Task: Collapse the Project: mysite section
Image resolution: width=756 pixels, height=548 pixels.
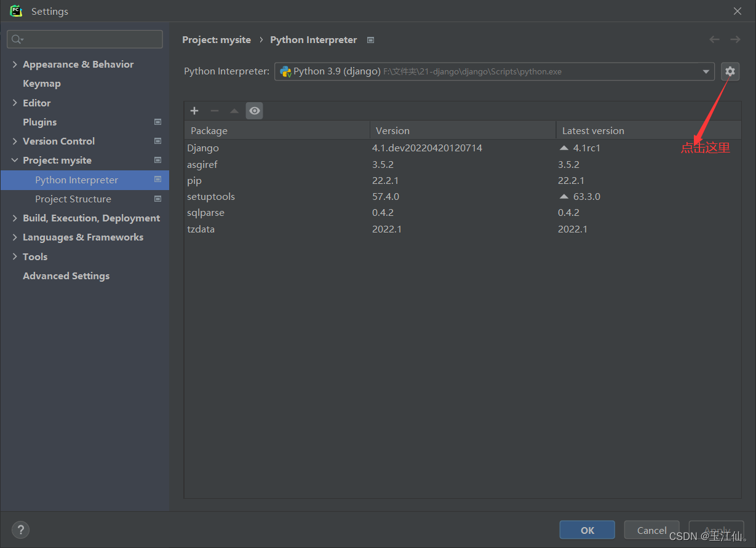Action: (x=15, y=160)
